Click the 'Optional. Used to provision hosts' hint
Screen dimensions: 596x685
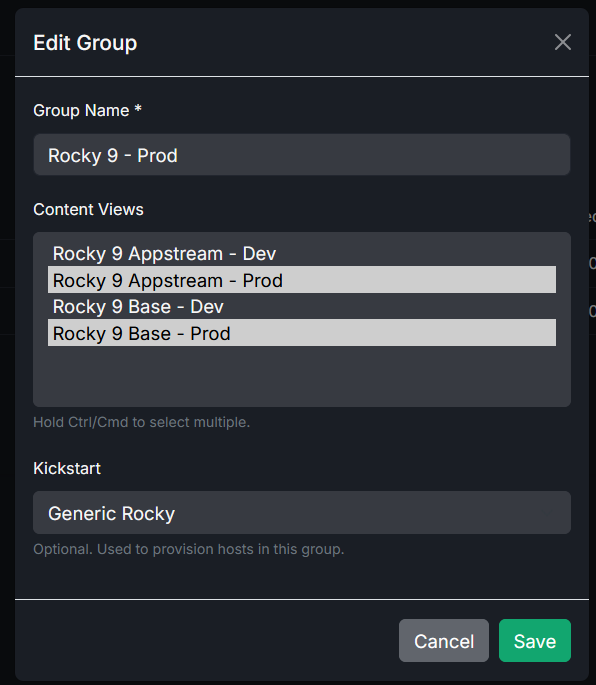(x=189, y=549)
